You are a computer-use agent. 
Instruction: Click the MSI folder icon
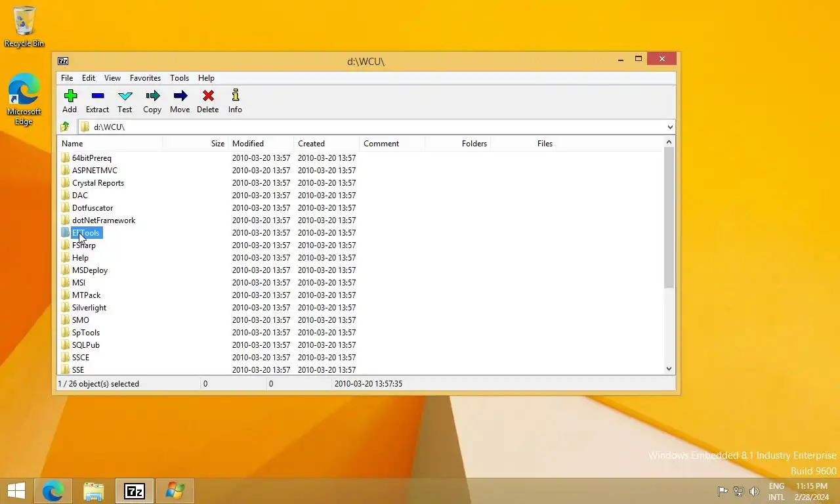tap(65, 283)
